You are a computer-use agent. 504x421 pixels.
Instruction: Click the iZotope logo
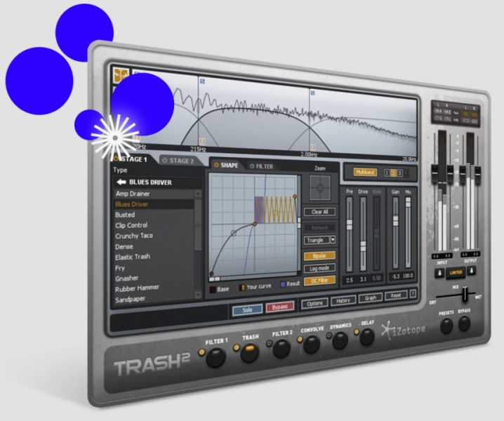(x=403, y=330)
